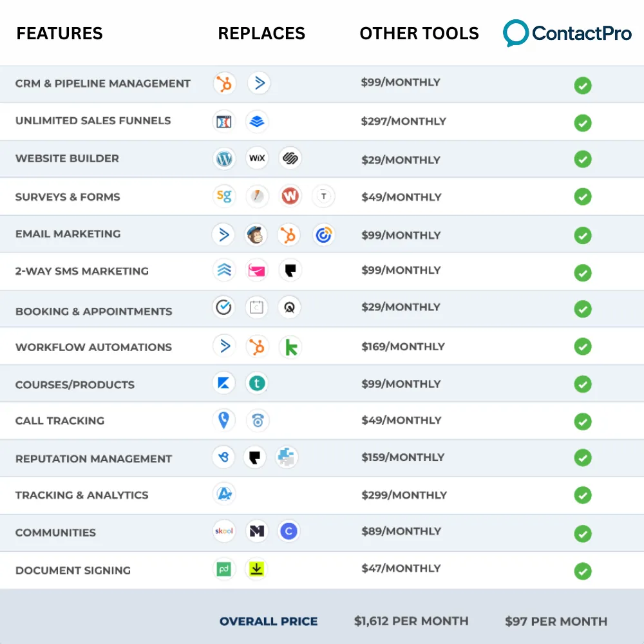Click the Squarespace icon
The image size is (644, 644).
(x=290, y=158)
